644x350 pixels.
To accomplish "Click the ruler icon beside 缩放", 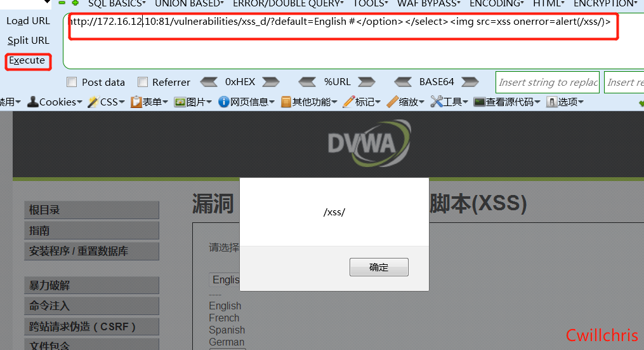I will click(x=392, y=102).
